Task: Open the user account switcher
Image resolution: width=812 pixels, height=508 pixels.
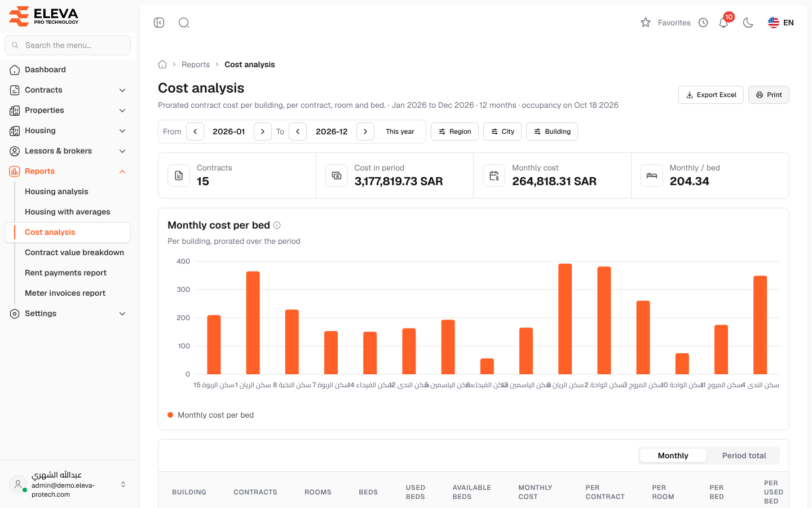Action: (68, 484)
